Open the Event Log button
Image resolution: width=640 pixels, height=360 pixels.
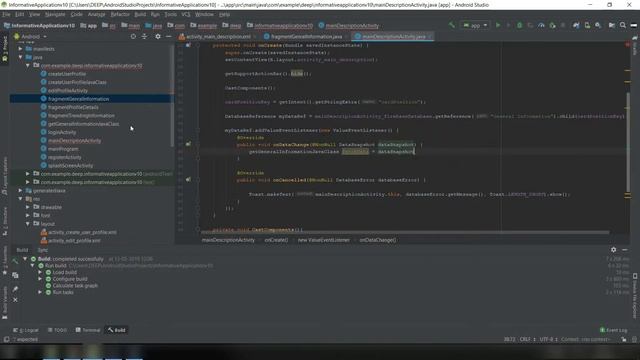(x=613, y=330)
